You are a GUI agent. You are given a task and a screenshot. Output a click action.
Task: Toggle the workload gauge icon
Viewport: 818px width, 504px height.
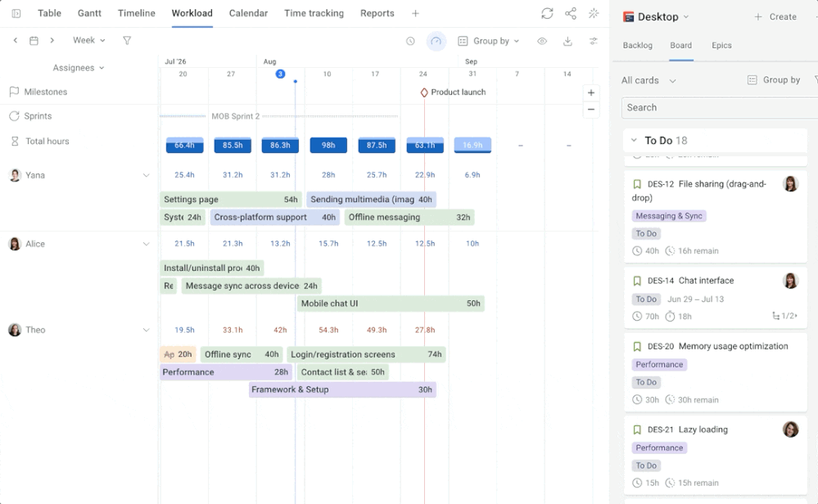point(436,41)
